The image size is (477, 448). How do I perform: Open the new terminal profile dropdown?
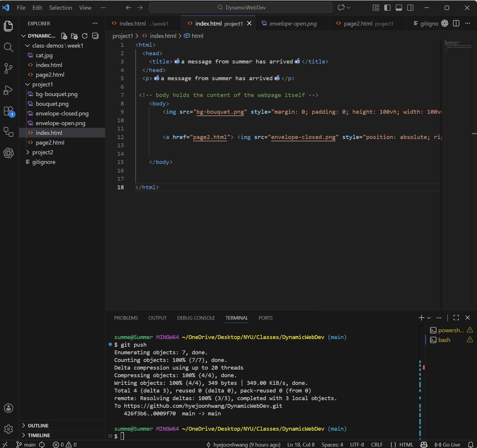coord(429,318)
